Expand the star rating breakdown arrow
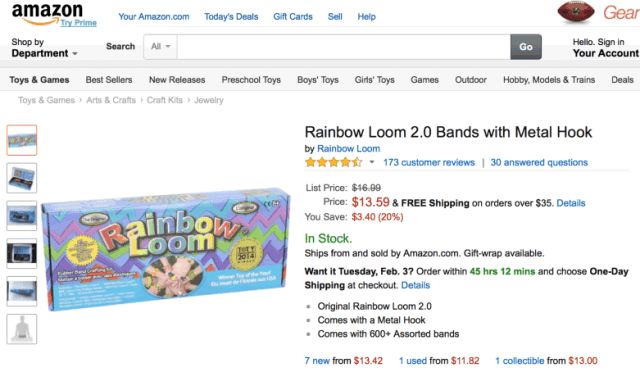Viewport: 640px width, 372px height. (372, 162)
